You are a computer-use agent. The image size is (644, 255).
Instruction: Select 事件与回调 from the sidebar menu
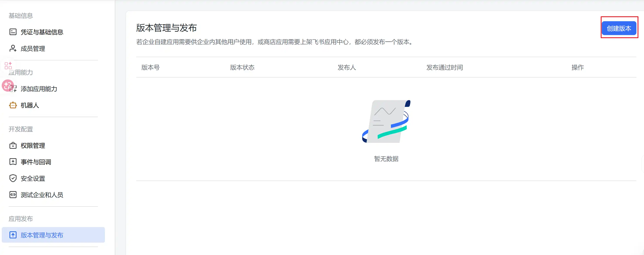(36, 161)
